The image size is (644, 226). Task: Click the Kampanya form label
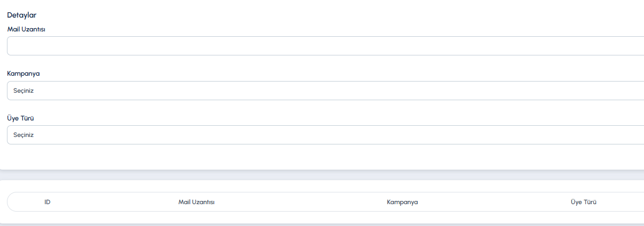23,74
